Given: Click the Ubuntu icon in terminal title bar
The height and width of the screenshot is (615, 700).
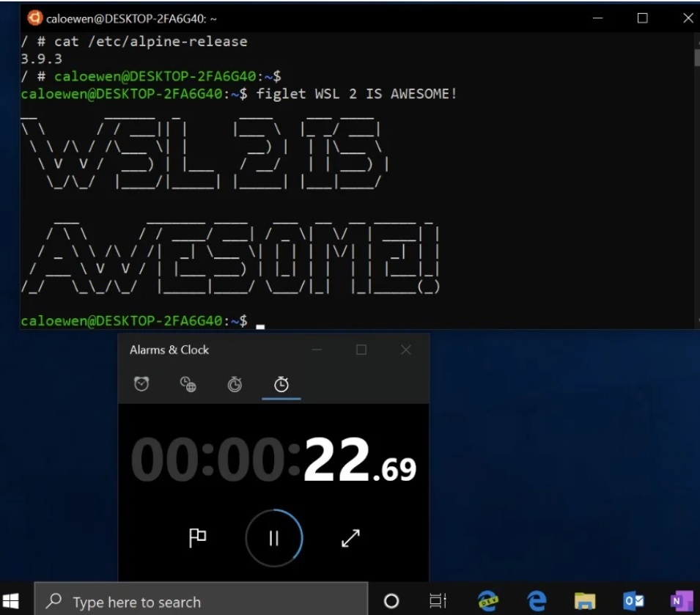Looking at the screenshot, I should [34, 18].
